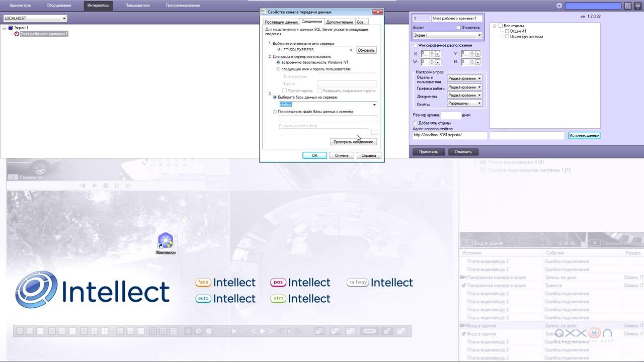Viewport: 644px width, 362px height.
Task: Enable the Отключить checkbox
Action: pyautogui.click(x=458, y=27)
